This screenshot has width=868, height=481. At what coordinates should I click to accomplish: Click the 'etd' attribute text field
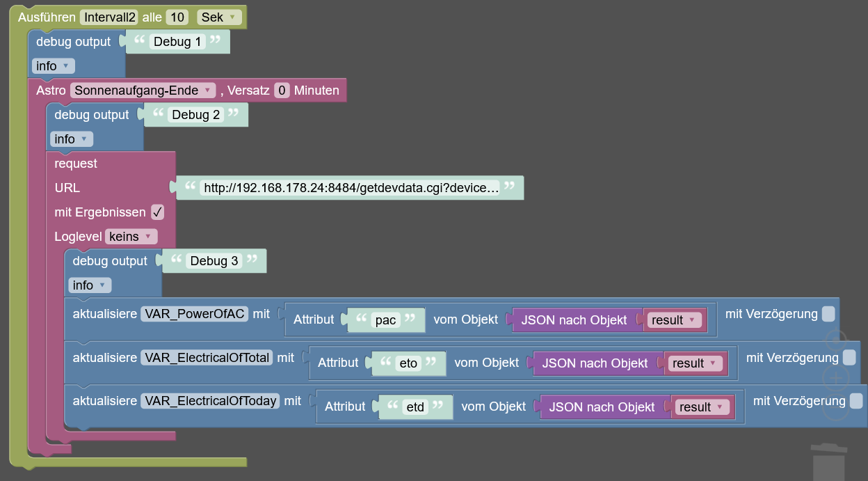[415, 407]
